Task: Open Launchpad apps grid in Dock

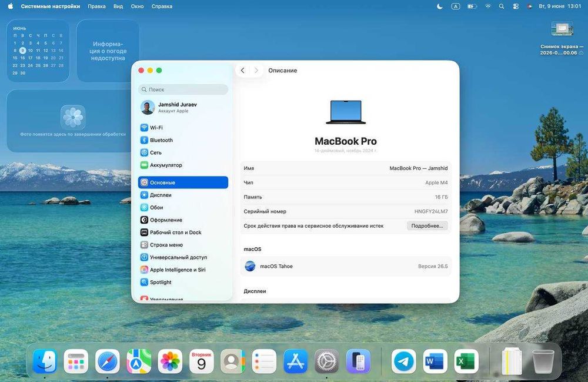Action: (76, 361)
